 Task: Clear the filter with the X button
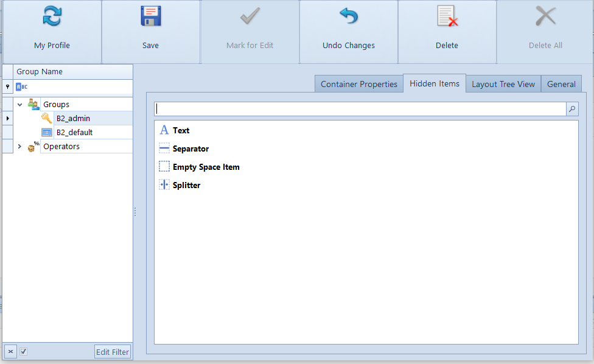point(10,351)
